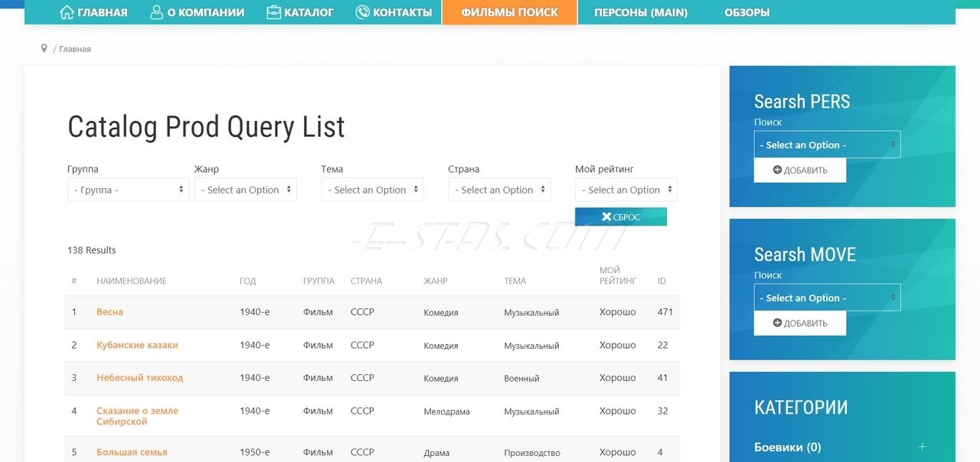Screen dimensions: 980x462
Task: Click the home icon beside ГЛАВНАЯ
Action: (x=67, y=12)
